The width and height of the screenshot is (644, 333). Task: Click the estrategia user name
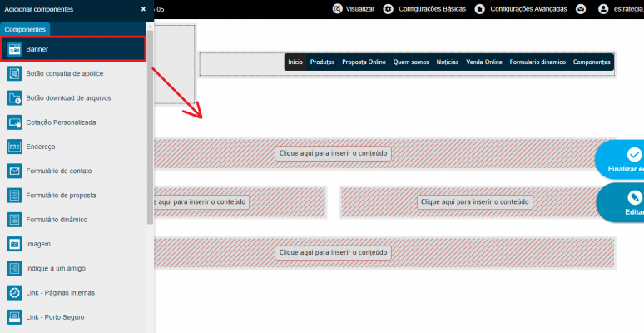coord(629,9)
